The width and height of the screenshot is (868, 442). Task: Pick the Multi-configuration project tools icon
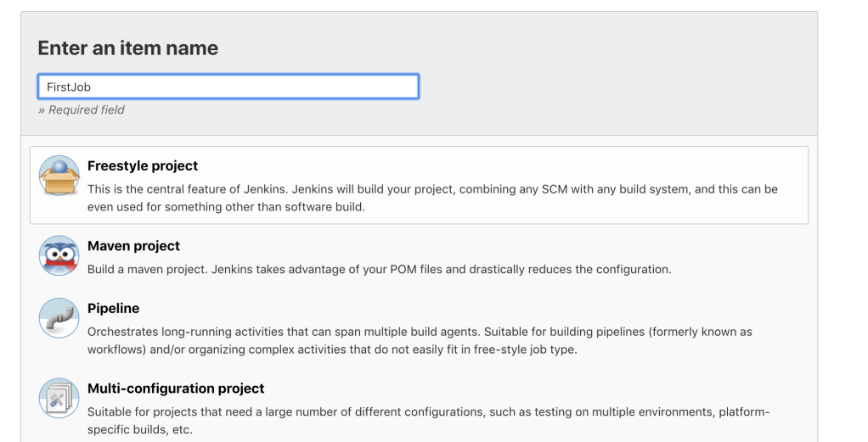point(59,398)
